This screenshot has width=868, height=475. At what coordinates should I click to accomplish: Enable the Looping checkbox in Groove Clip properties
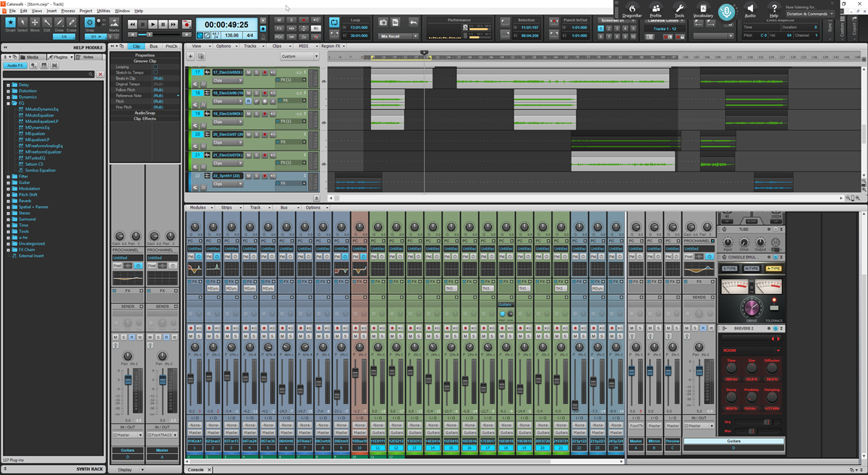155,67
